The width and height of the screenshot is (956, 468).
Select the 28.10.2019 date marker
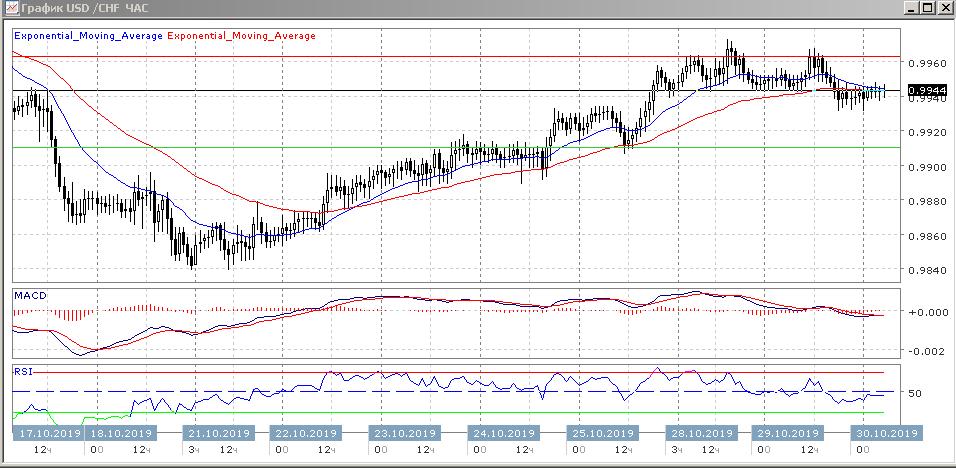coord(697,434)
